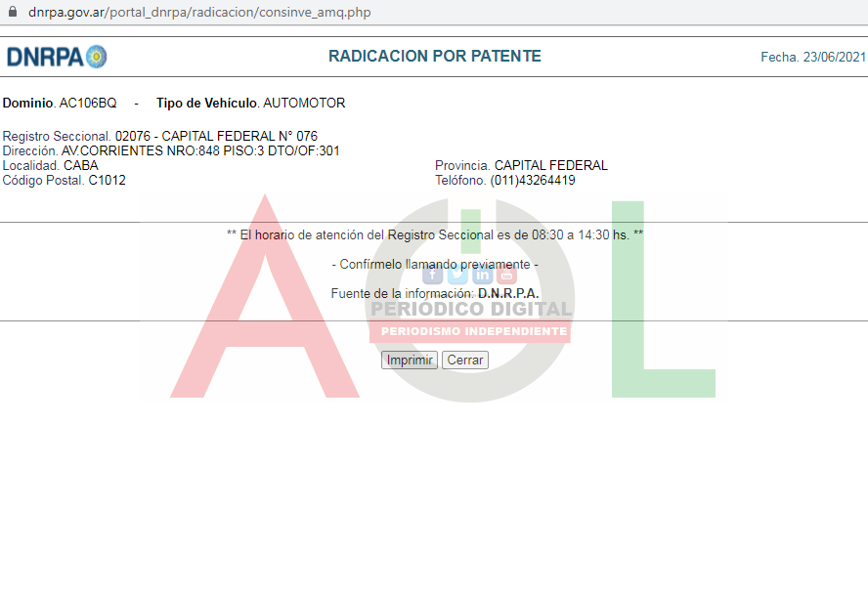Click the phone number (011)43264419
This screenshot has width=868, height=594.
(x=533, y=181)
